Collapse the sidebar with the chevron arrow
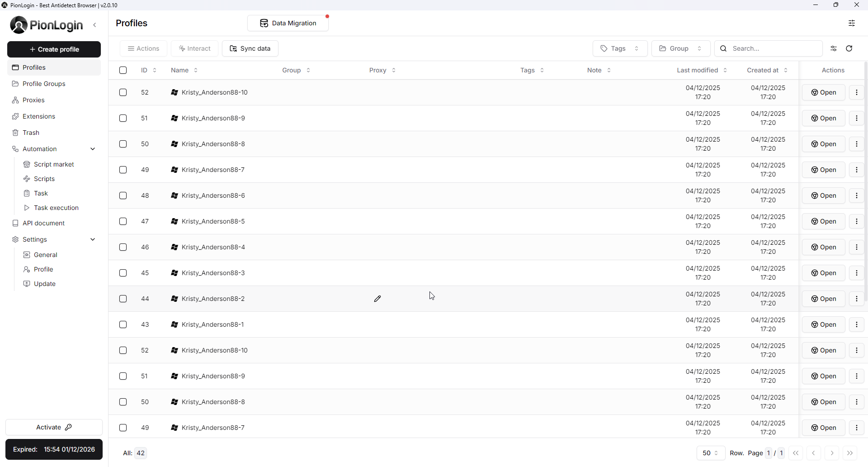The width and height of the screenshot is (868, 467). (x=94, y=25)
